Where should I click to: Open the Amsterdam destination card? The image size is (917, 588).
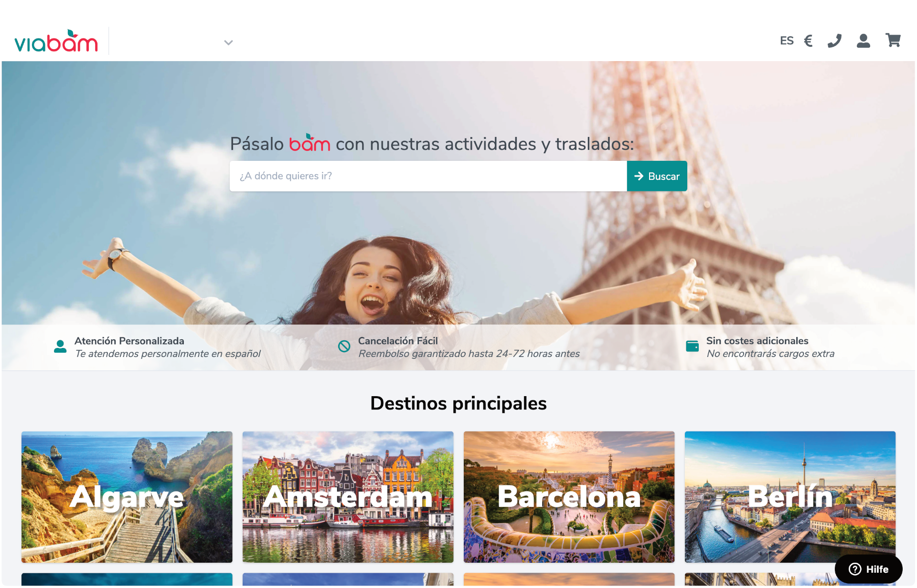click(348, 497)
